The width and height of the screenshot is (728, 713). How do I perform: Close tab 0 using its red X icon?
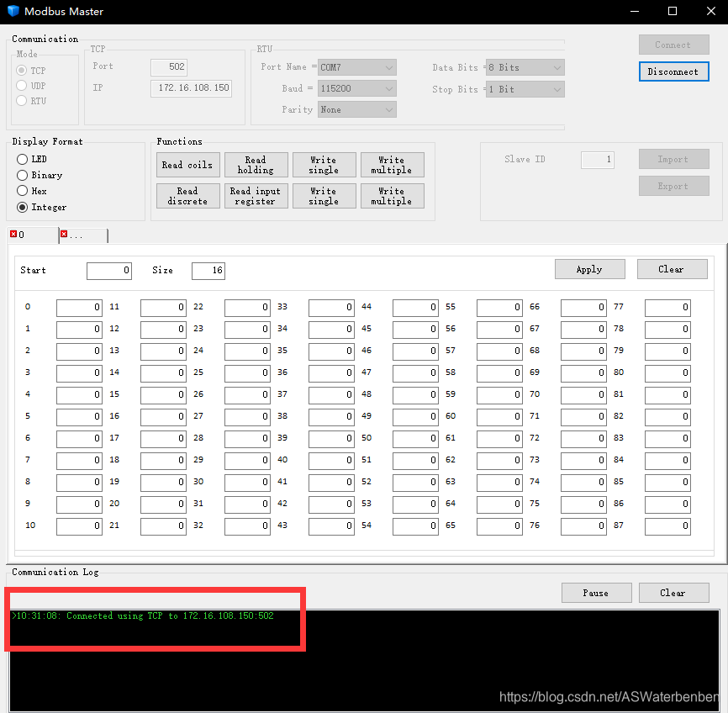13,234
